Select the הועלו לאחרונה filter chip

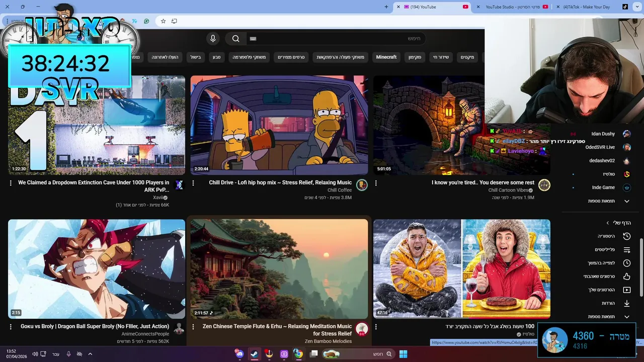(x=165, y=57)
